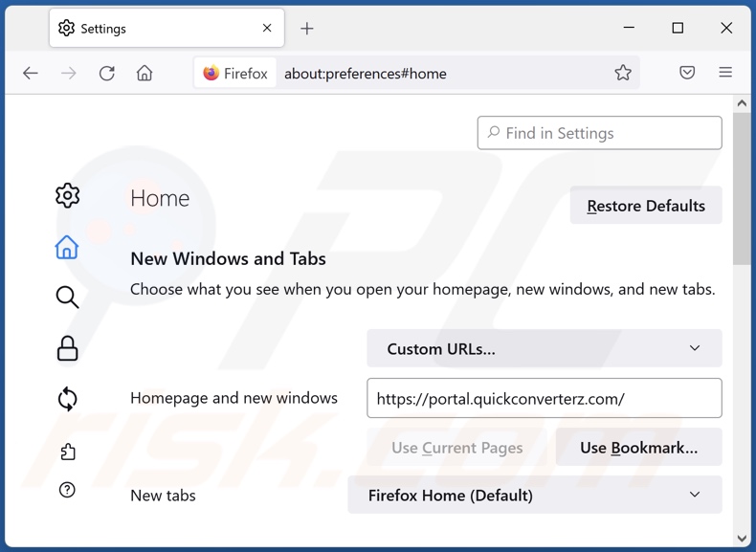Viewport: 756px width, 552px height.
Task: Select the Home settings category icon
Action: pos(67,248)
